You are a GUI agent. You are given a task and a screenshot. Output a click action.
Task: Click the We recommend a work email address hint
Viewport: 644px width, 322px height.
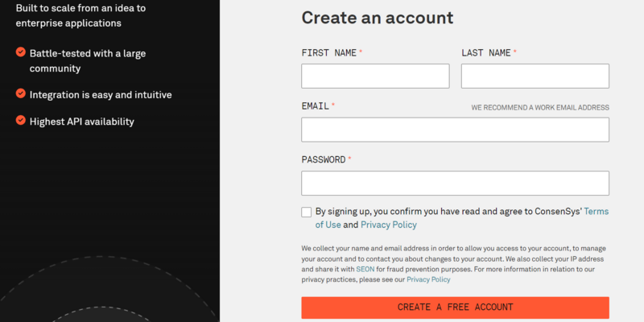click(540, 108)
